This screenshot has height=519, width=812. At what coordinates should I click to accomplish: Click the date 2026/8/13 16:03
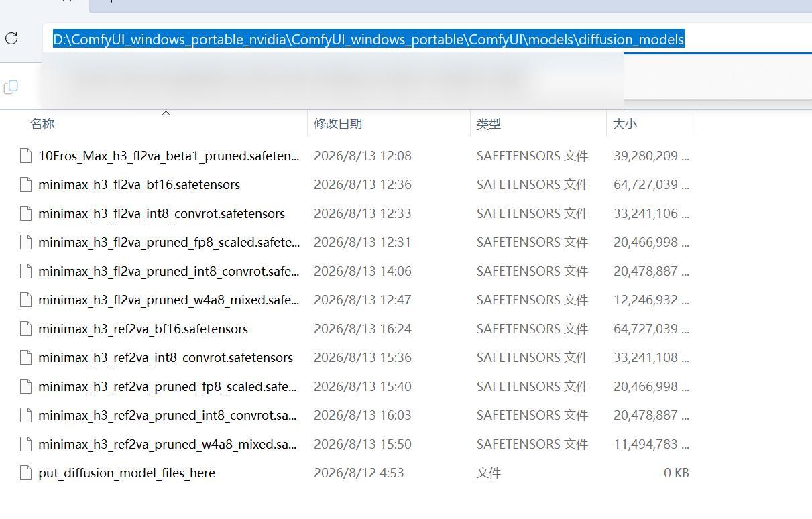[x=363, y=415]
